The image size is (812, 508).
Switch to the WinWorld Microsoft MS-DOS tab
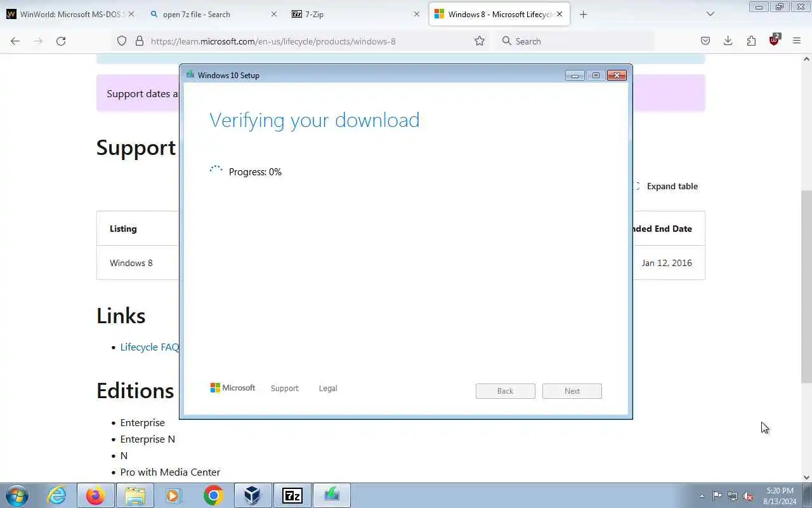coord(71,14)
